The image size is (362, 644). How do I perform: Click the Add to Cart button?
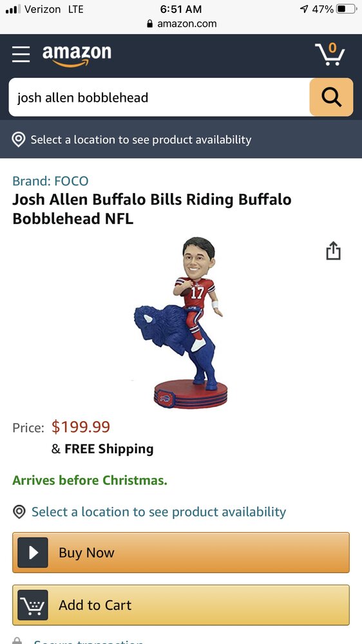pos(181,605)
